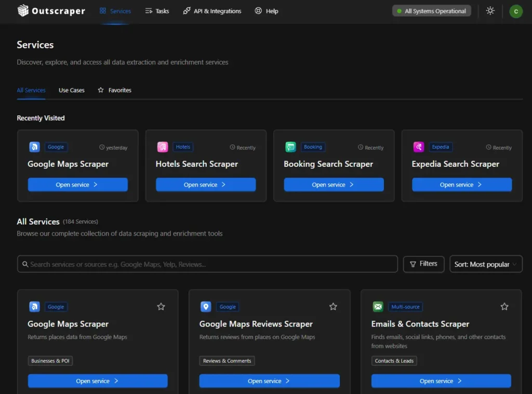
Task: Click the user avatar circle
Action: [x=515, y=10]
